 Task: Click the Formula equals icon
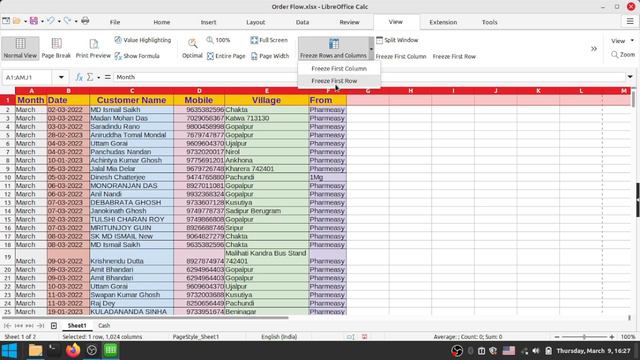pyautogui.click(x=107, y=77)
